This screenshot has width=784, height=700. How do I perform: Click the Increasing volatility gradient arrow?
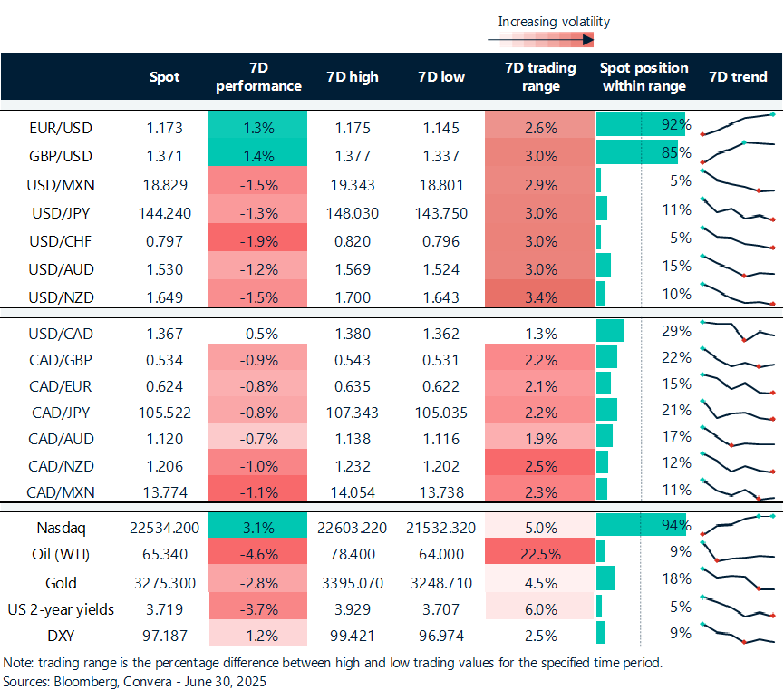click(540, 39)
